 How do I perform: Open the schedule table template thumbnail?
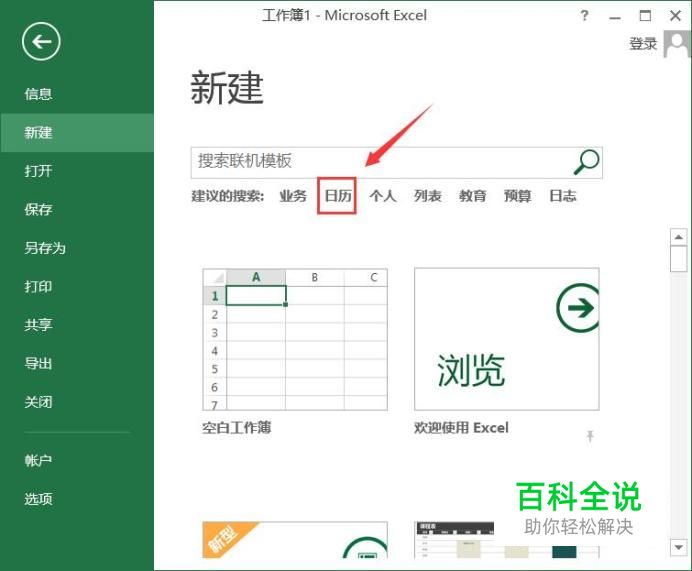point(507,540)
